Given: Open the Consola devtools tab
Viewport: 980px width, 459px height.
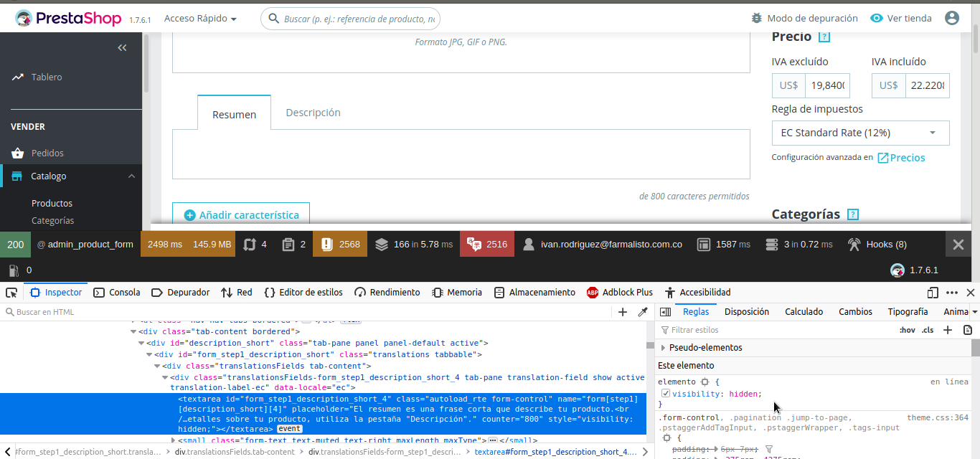Looking at the screenshot, I should [117, 293].
